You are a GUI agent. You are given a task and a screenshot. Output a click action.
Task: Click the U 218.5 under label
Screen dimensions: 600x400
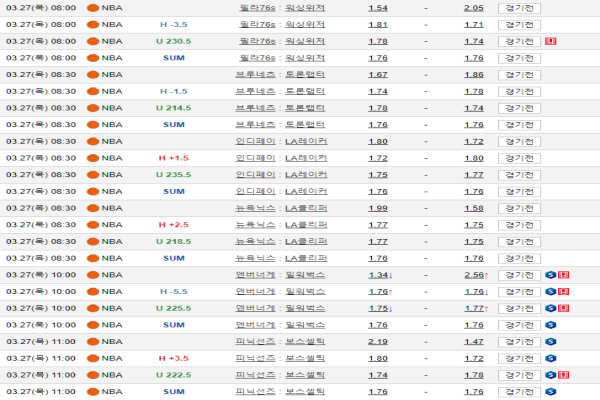pos(174,241)
